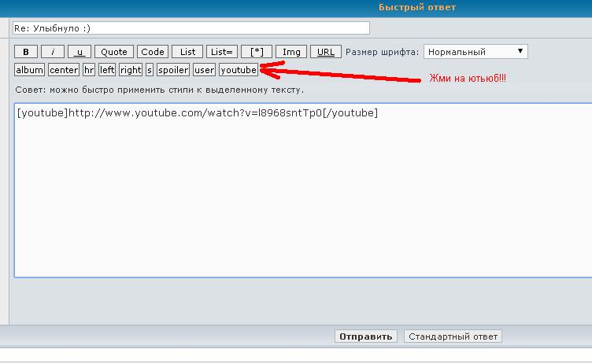
Task: Click the album BBCode button
Action: pyautogui.click(x=30, y=70)
